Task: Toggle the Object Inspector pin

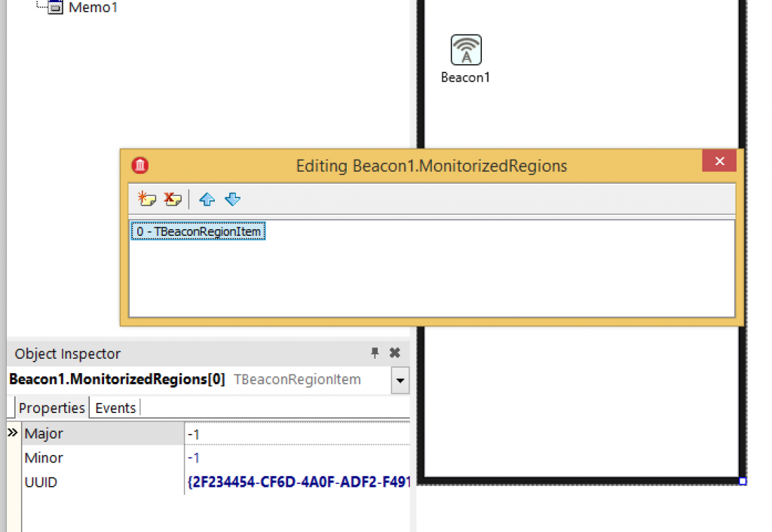Action: point(375,353)
